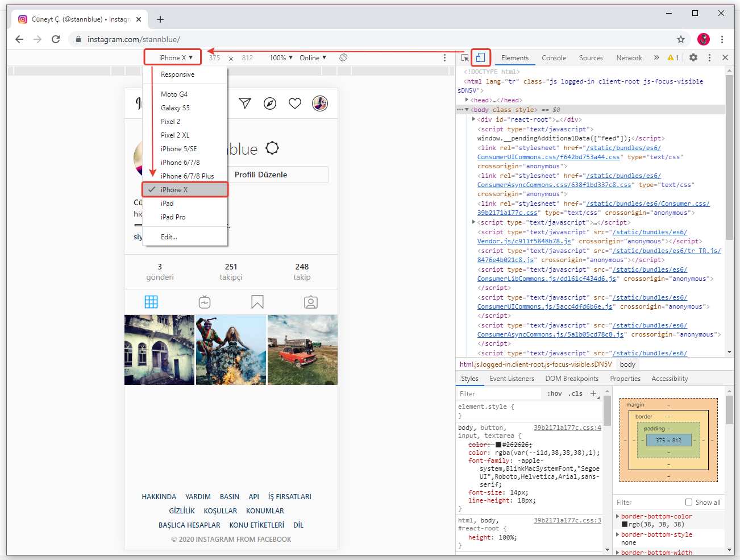Image resolution: width=740 pixels, height=560 pixels.
Task: Open the 100% zoom dropdown
Action: pos(281,57)
